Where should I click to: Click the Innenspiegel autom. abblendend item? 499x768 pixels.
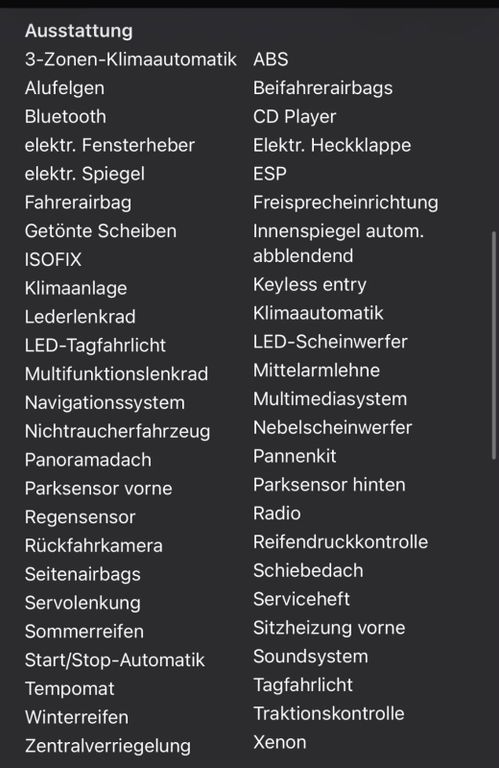pos(338,243)
